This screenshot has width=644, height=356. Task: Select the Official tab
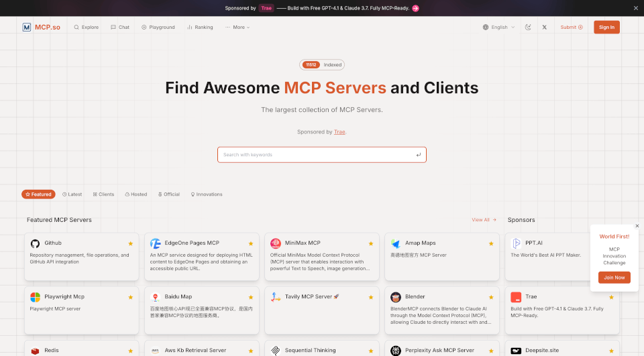pyautogui.click(x=168, y=194)
